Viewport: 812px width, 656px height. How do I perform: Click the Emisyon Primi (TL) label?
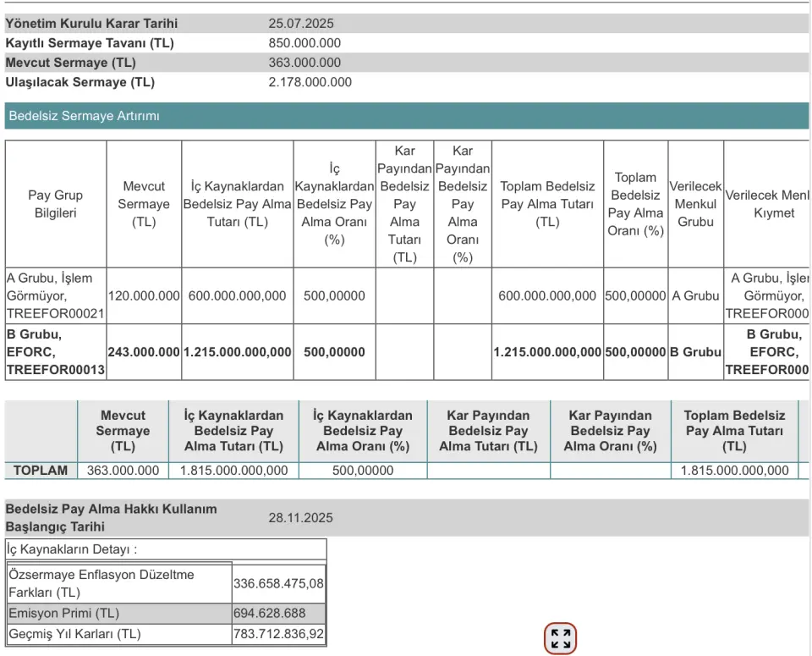click(x=63, y=613)
